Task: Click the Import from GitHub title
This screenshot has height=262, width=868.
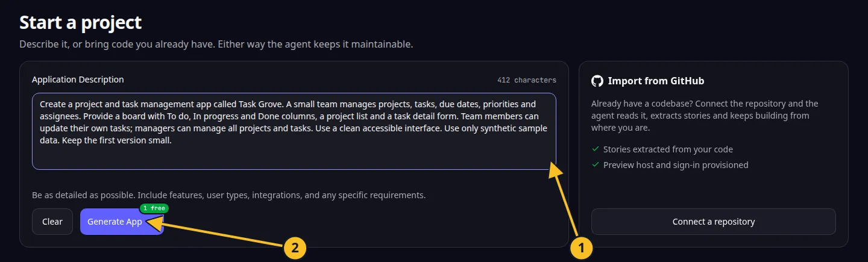Action: pos(656,81)
